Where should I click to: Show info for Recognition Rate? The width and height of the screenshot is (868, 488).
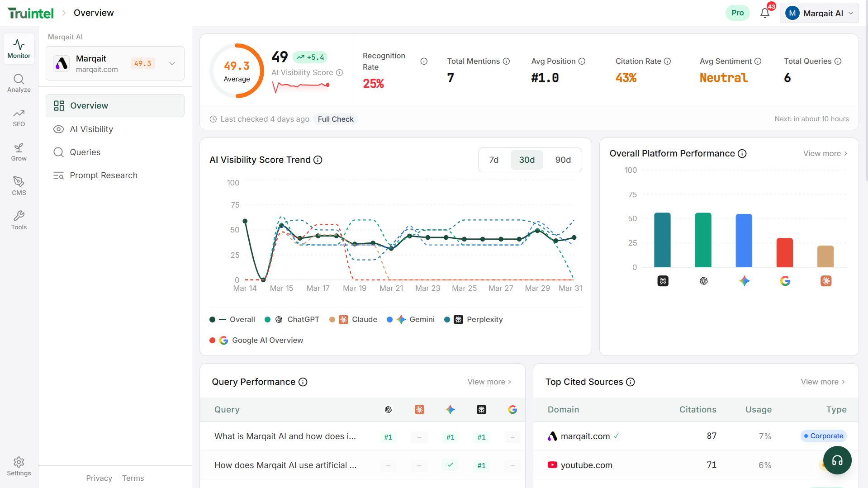point(424,62)
